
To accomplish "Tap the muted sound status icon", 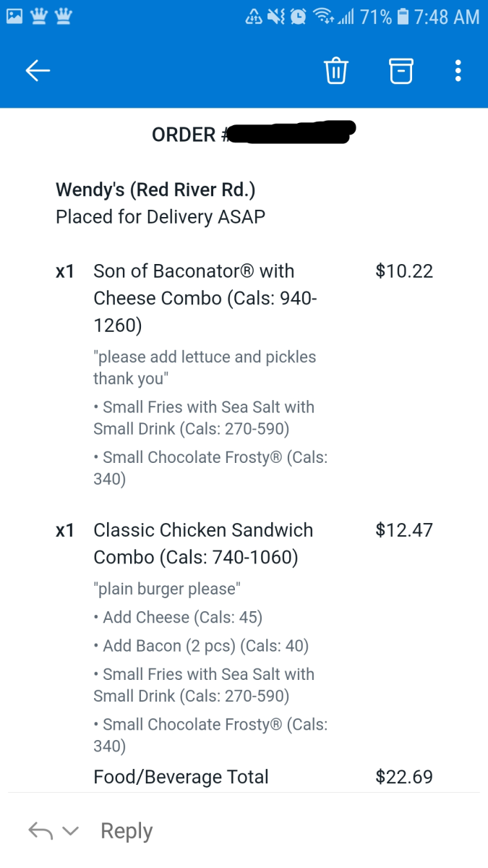I will tap(275, 17).
